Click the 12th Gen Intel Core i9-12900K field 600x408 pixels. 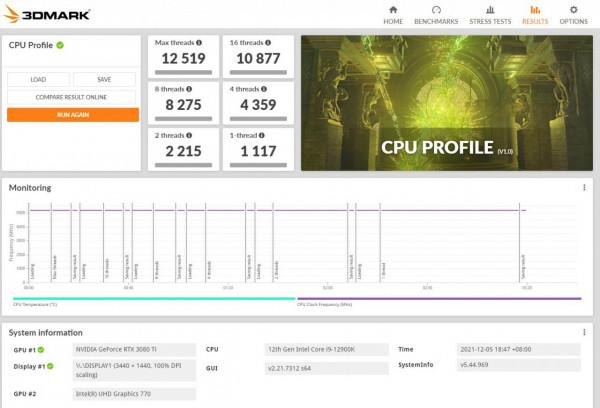[x=326, y=349]
